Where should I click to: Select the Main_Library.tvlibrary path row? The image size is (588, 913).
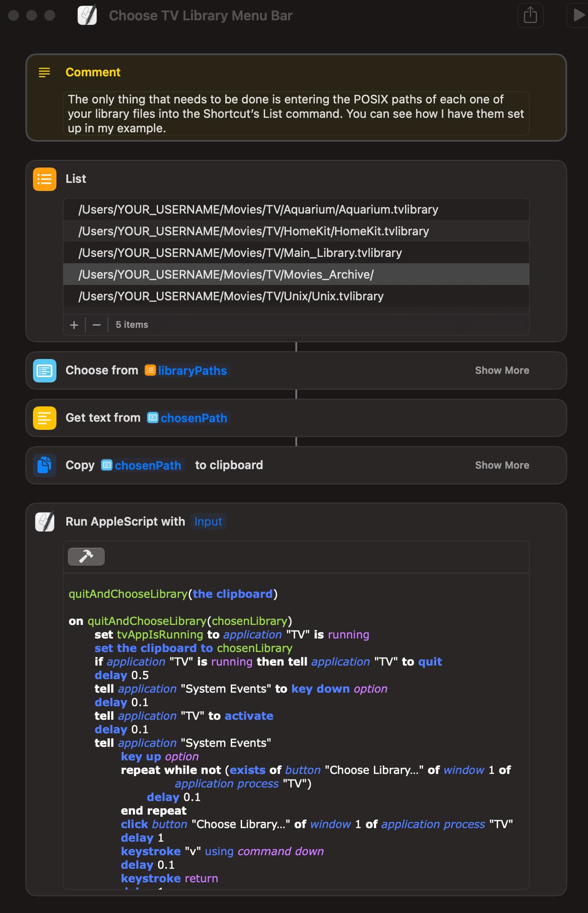click(x=296, y=253)
